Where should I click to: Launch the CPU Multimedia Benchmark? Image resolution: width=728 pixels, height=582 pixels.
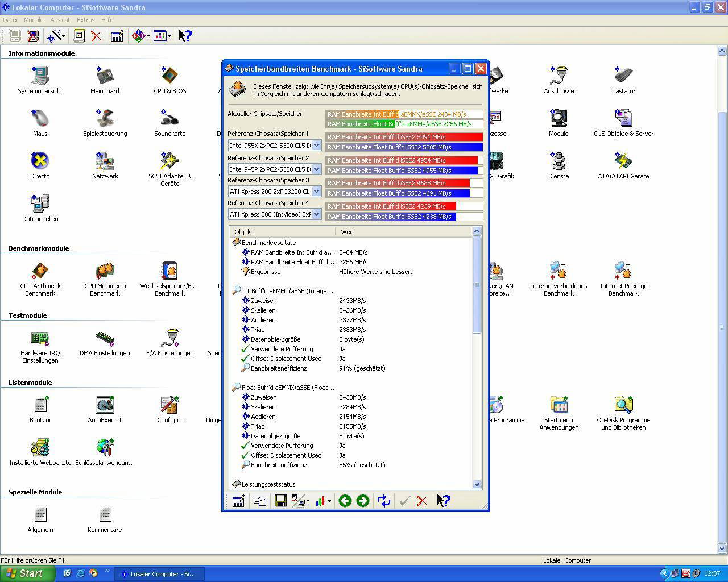pos(105,279)
